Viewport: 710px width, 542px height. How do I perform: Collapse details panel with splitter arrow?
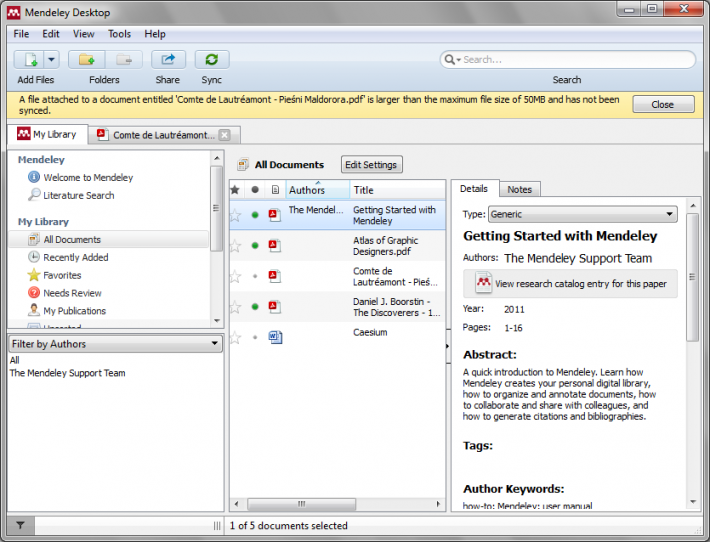pos(447,346)
